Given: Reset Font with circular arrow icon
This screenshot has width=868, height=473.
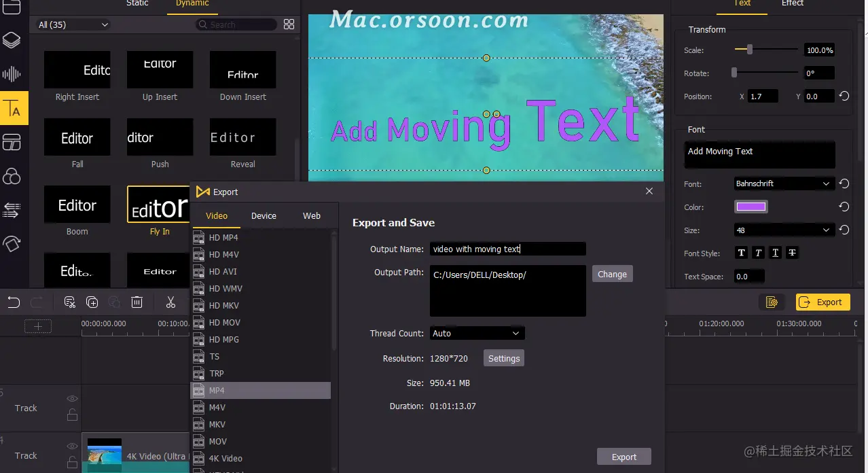Looking at the screenshot, I should pos(844,183).
